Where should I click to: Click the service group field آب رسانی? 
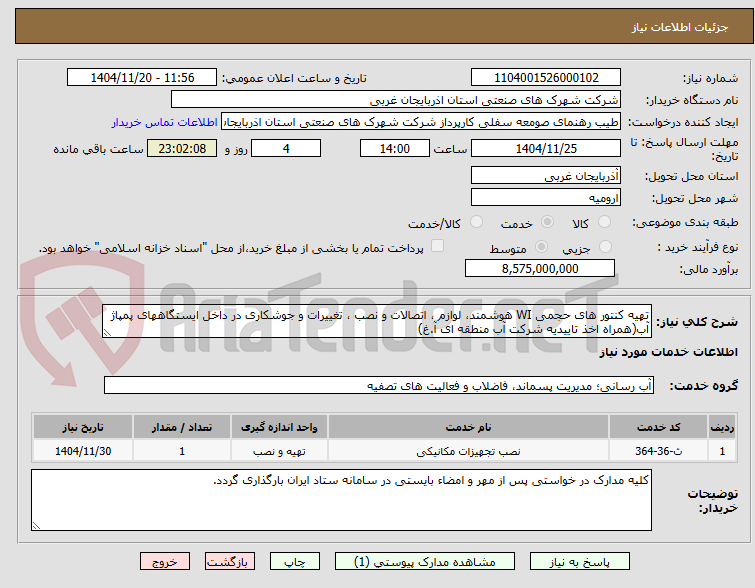379,385
